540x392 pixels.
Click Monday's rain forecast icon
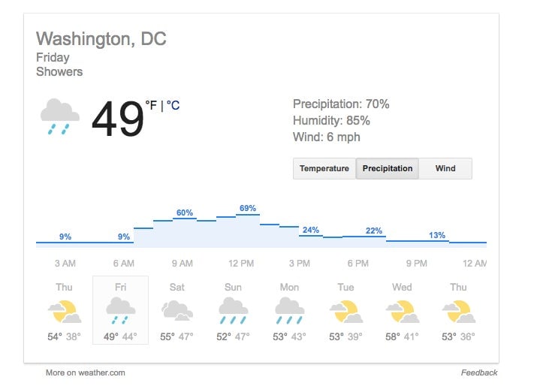click(x=290, y=311)
